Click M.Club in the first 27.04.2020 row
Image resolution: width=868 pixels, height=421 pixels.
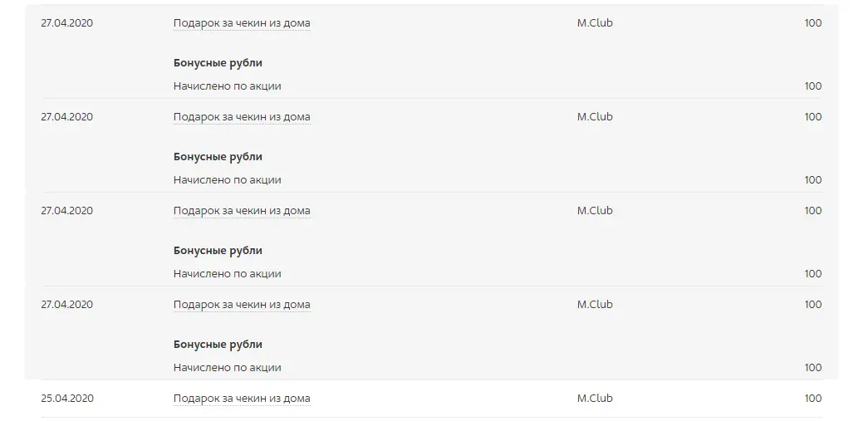point(595,23)
